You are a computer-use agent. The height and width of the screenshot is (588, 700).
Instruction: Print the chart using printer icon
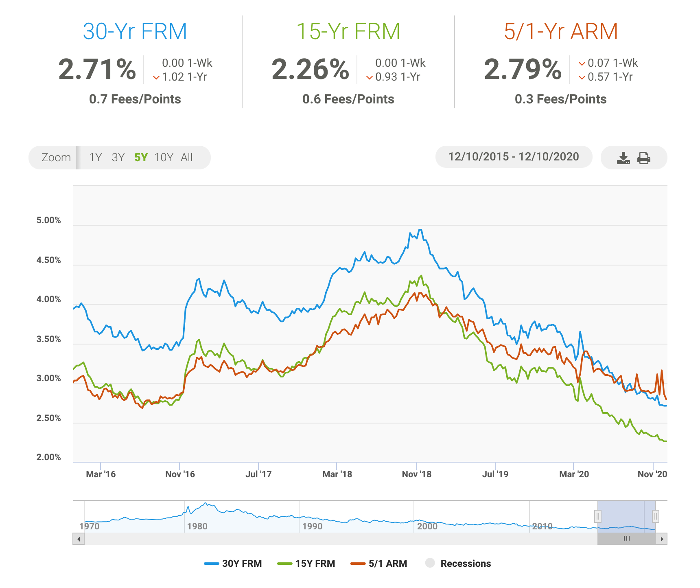tap(644, 158)
